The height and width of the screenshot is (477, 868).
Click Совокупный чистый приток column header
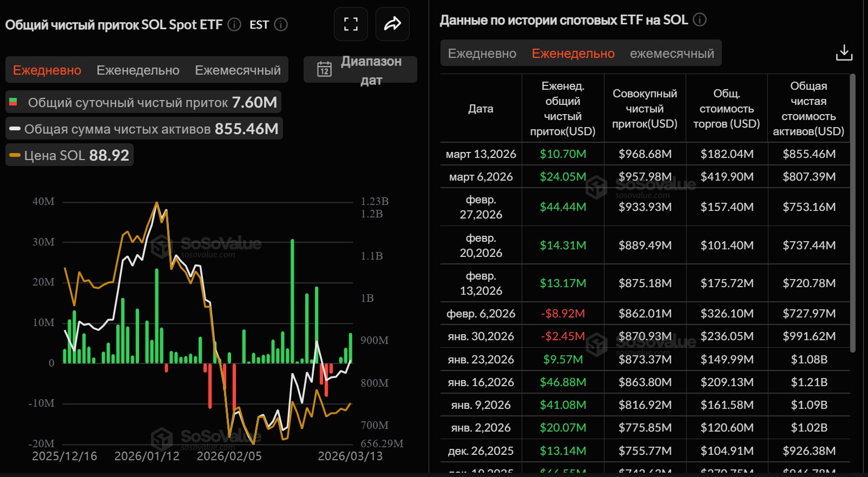(645, 109)
